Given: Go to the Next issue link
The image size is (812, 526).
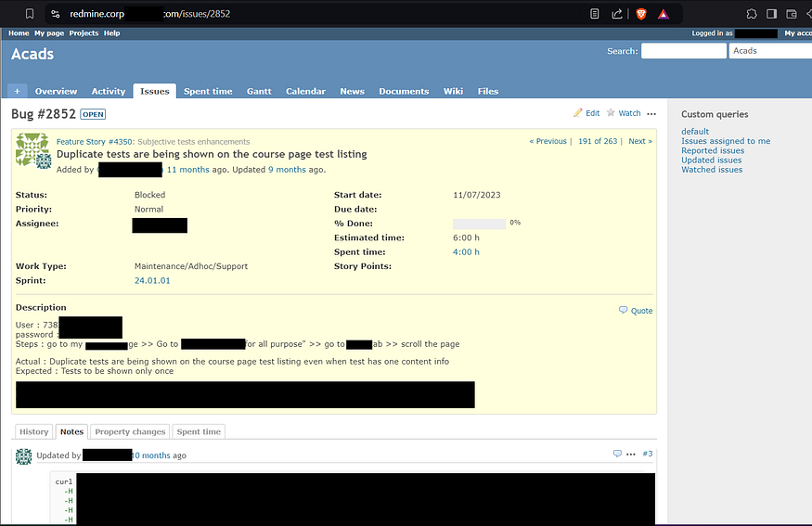Looking at the screenshot, I should pos(640,141).
